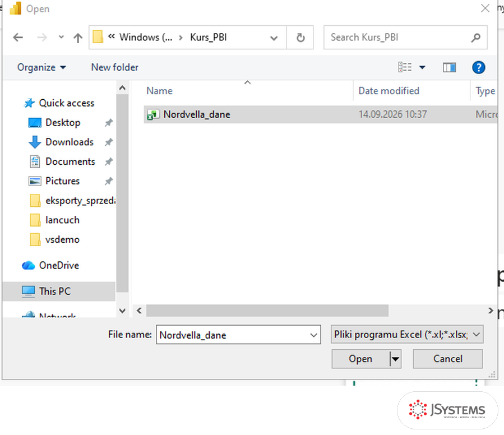Open the view options dropdown arrow
This screenshot has height=435, width=504.
(422, 67)
